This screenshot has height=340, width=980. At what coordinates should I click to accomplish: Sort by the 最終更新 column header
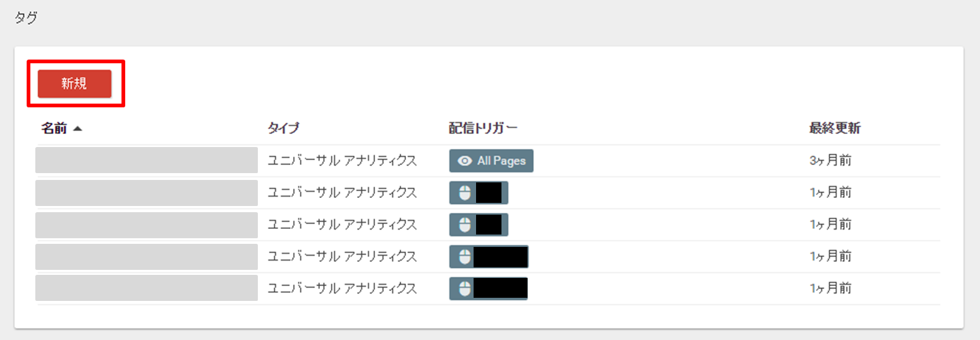(834, 128)
